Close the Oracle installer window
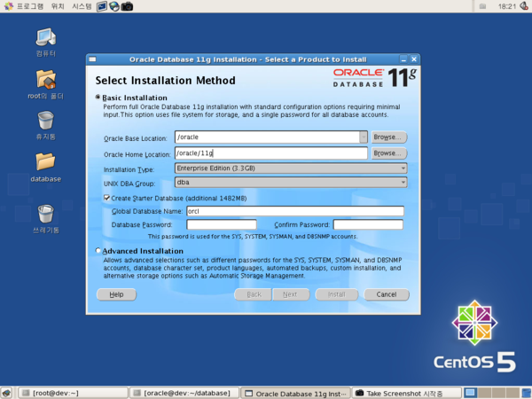The width and height of the screenshot is (532, 399). point(414,59)
